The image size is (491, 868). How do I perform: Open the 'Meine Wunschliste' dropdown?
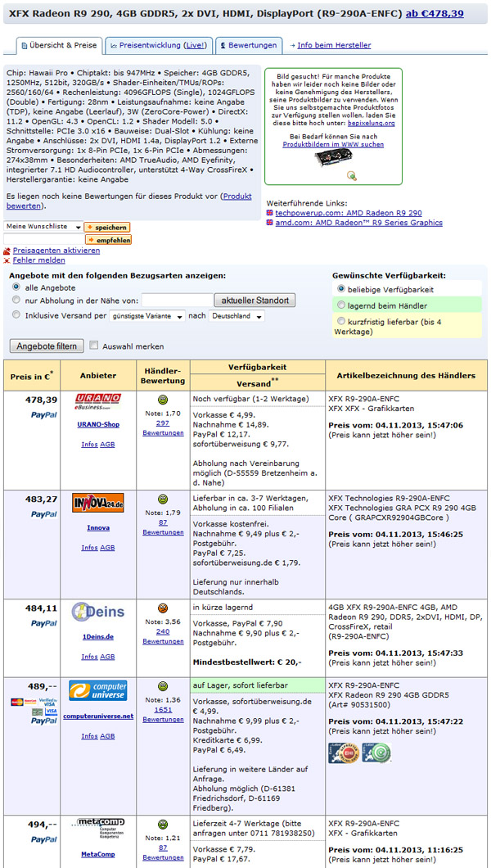pos(43,227)
